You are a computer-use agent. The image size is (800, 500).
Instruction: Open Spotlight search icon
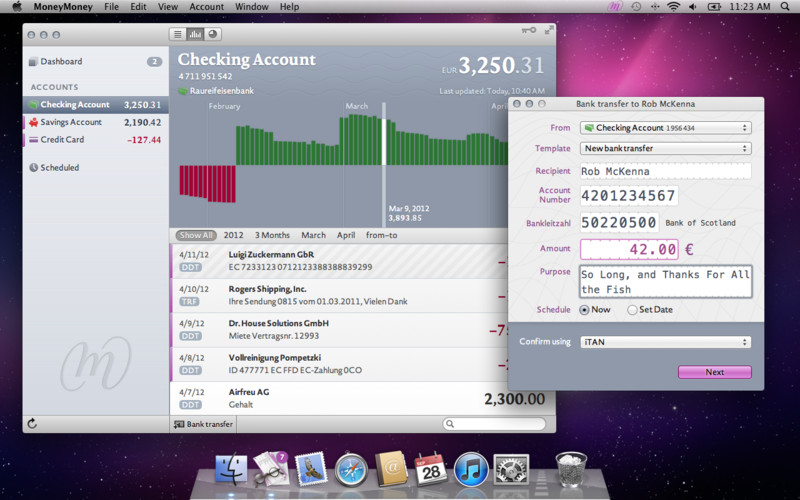tap(785, 7)
